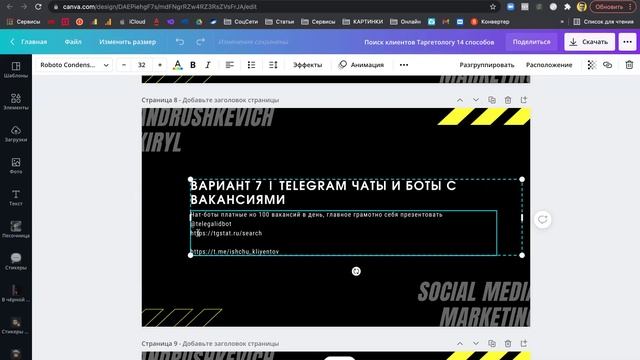The height and width of the screenshot is (360, 640).
Task: Open the Стикеры stickers panel
Action: pos(16,262)
